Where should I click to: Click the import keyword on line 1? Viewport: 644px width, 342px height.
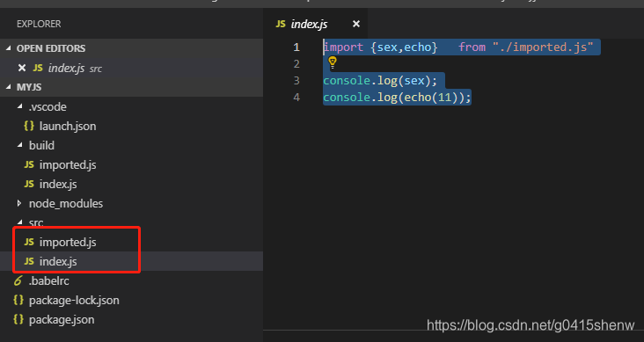pyautogui.click(x=343, y=47)
